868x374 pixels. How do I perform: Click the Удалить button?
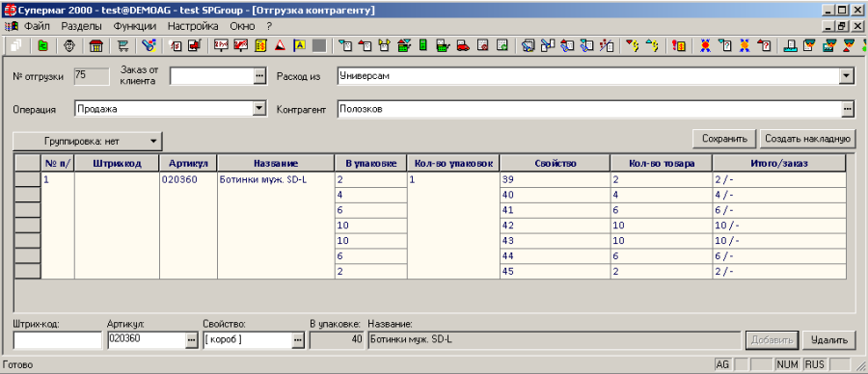coord(828,339)
